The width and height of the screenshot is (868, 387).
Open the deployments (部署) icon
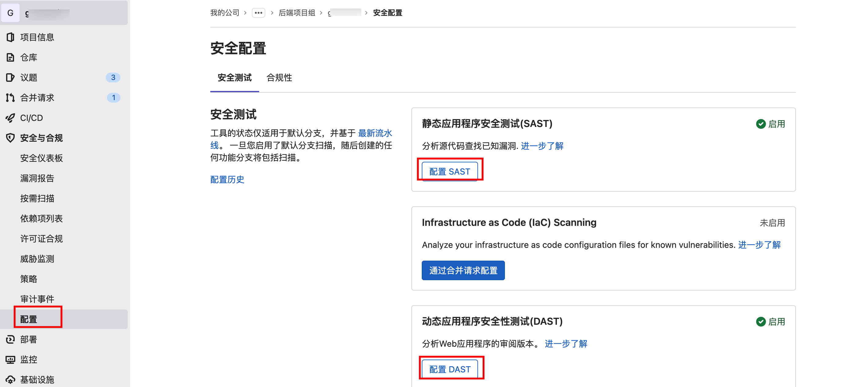[x=10, y=339]
